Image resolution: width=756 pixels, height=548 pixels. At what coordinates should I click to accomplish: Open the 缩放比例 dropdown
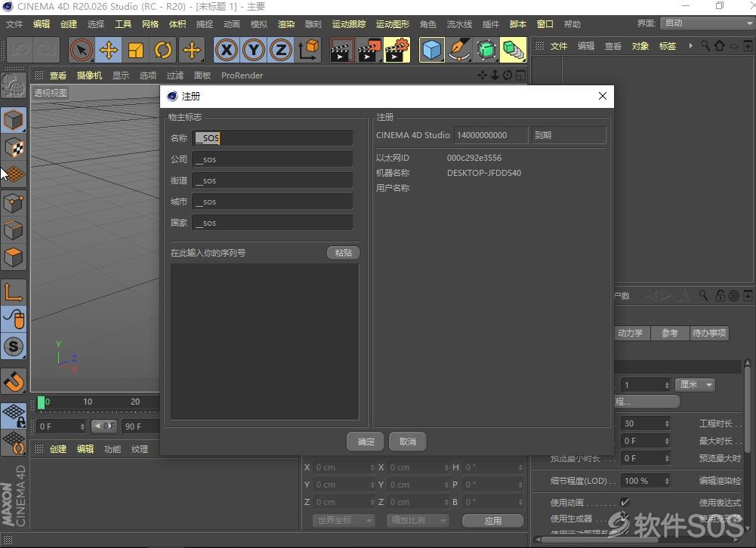click(418, 521)
